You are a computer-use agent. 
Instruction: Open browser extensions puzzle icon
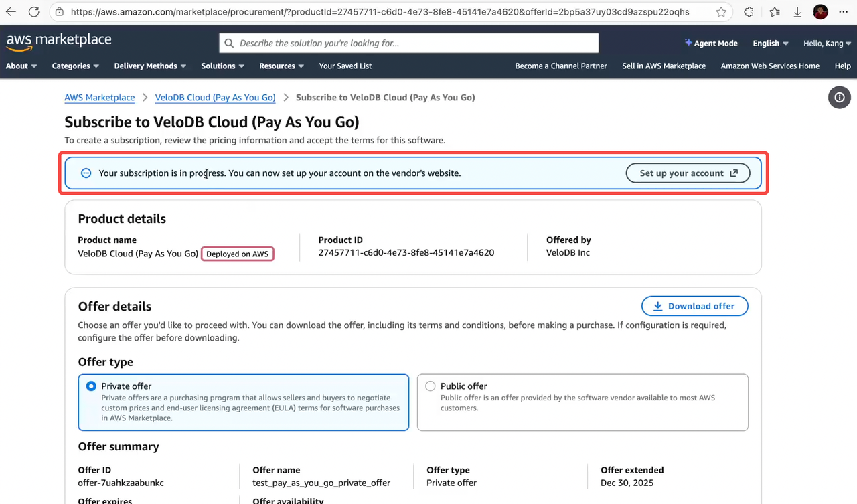[749, 12]
